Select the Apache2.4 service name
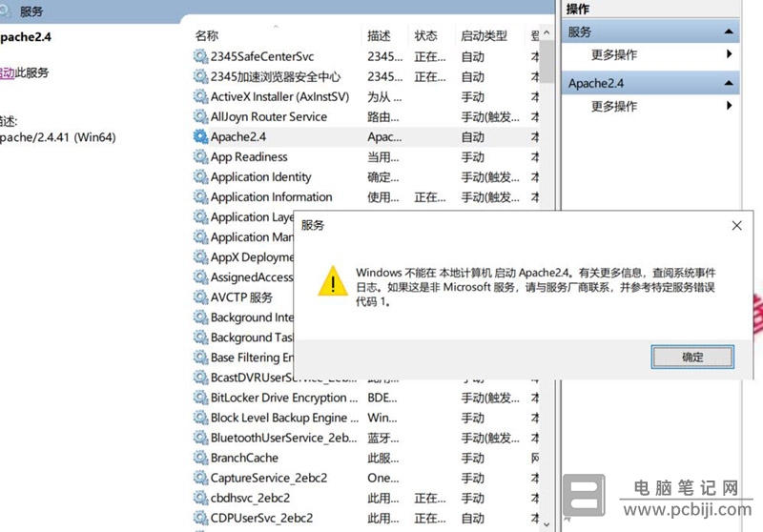 click(237, 136)
